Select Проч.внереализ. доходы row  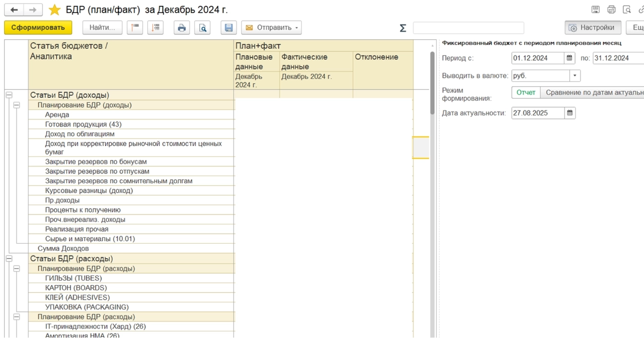[x=131, y=220]
